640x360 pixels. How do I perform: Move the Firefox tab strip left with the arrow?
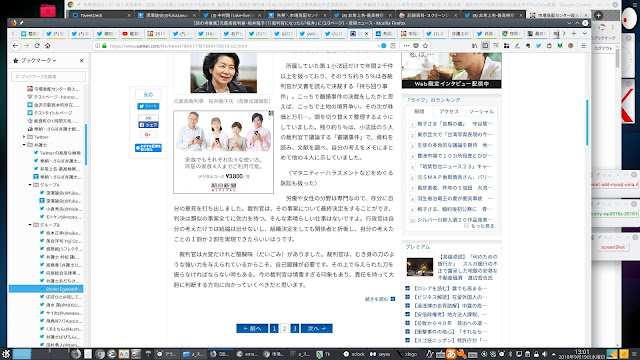click(13, 33)
